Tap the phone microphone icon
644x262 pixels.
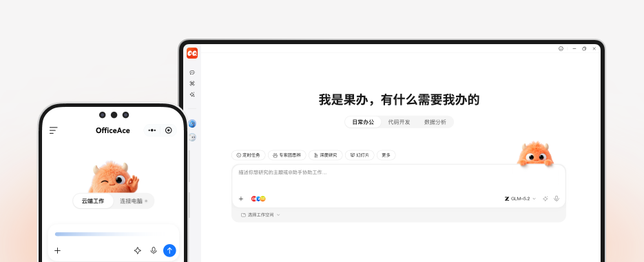tap(154, 250)
